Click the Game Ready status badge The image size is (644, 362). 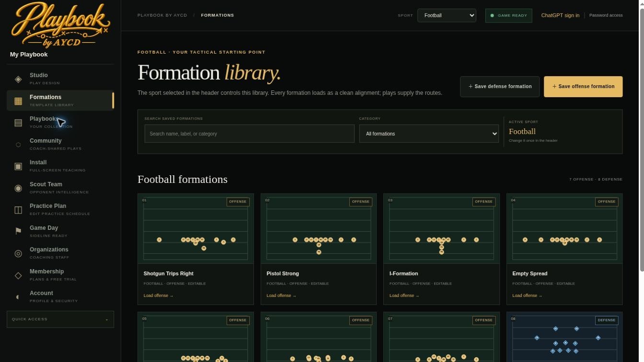point(508,15)
